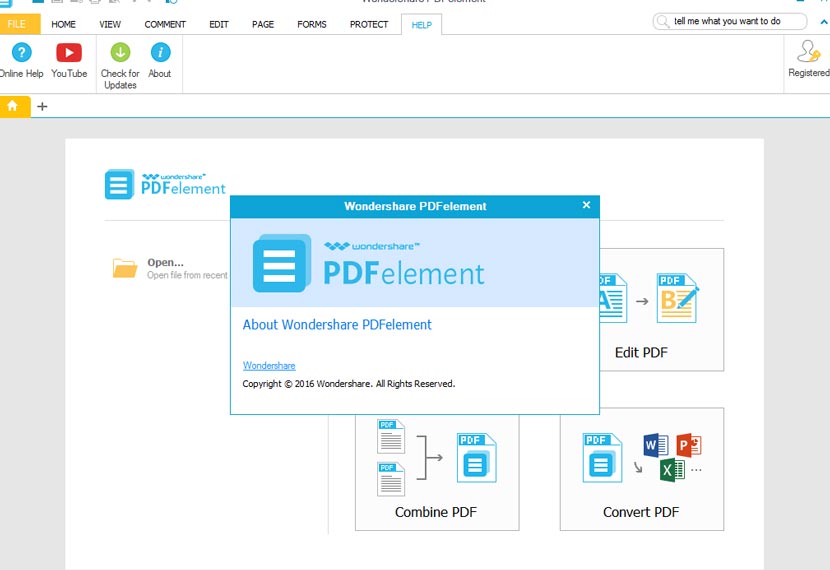
Task: Click the Excel icon in Convert PDF
Action: (672, 470)
